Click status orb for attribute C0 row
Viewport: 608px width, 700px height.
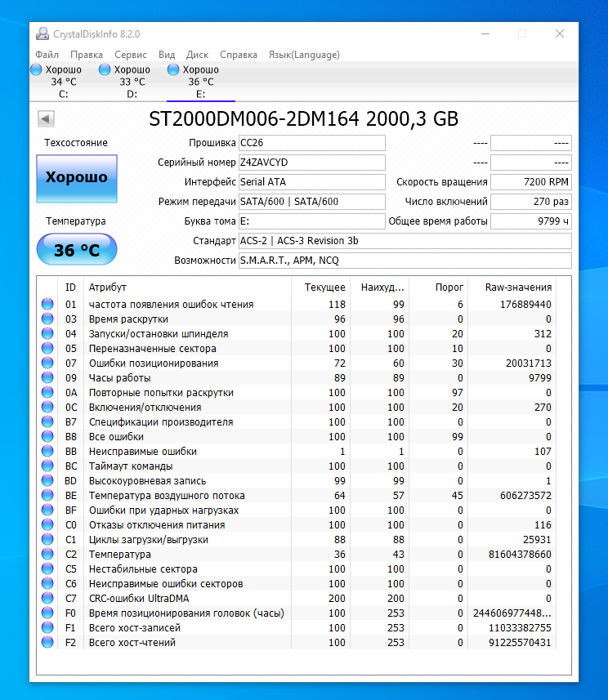coord(47,525)
